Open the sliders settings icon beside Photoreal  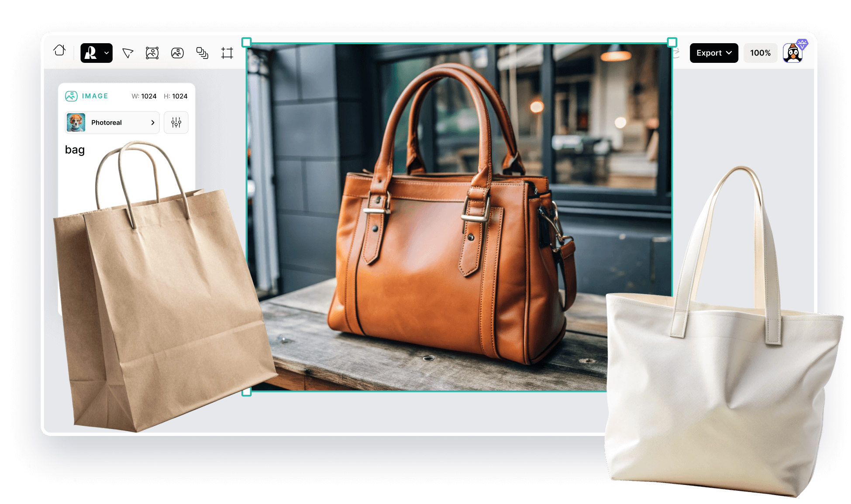coord(176,123)
